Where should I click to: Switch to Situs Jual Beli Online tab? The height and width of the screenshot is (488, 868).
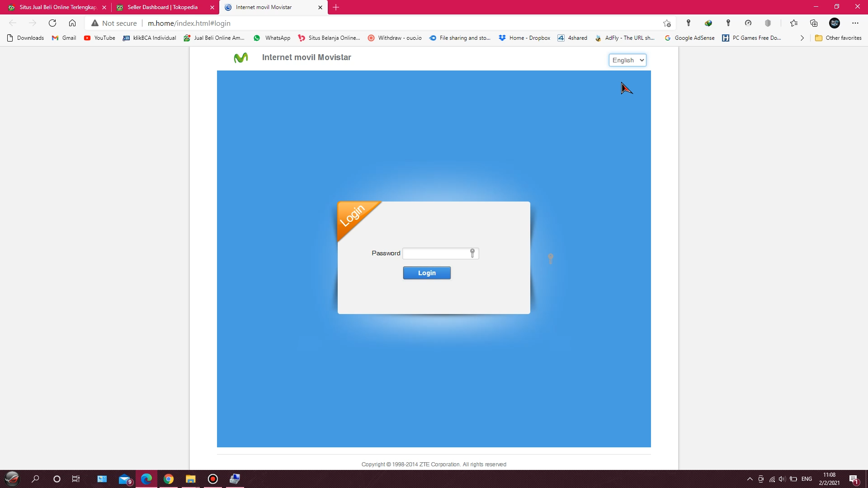[x=57, y=7]
